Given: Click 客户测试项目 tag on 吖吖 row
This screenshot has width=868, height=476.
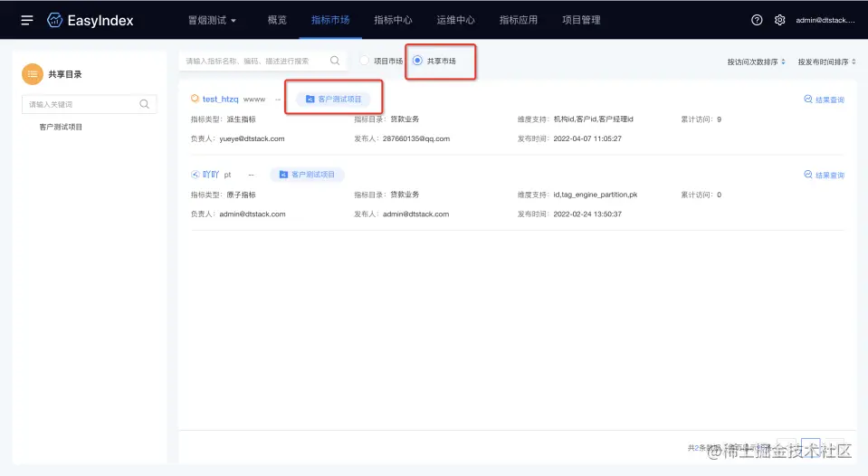Looking at the screenshot, I should tap(307, 175).
